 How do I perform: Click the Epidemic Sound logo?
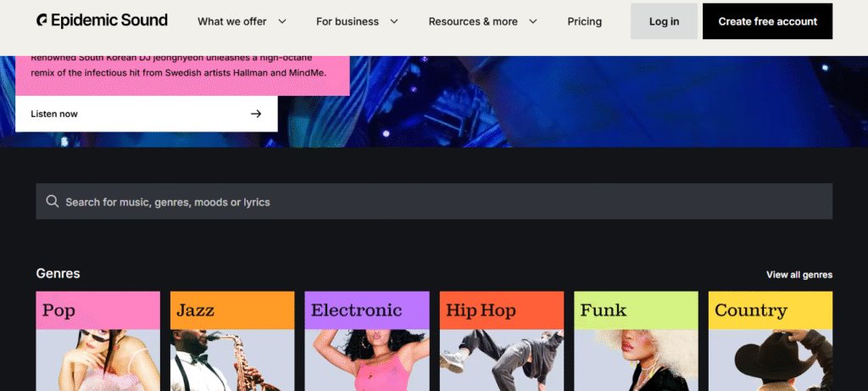click(103, 21)
